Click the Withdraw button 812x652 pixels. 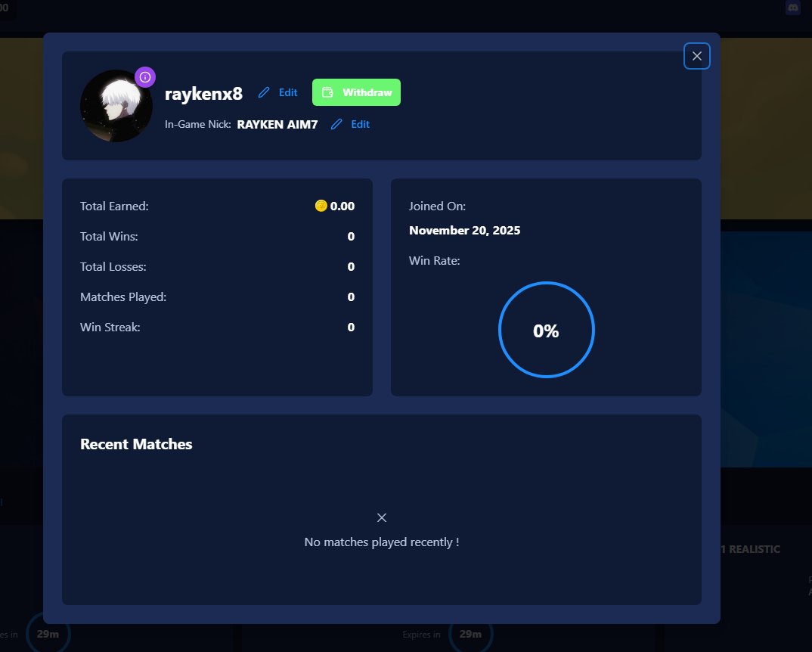tap(356, 92)
